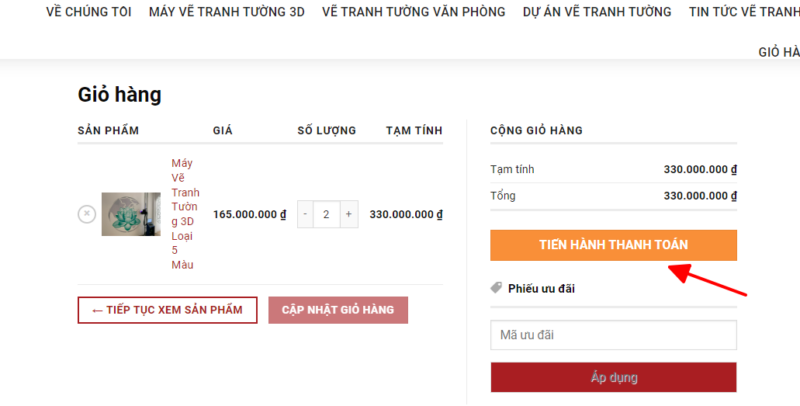Apply coupon with Áp dụng button
The image size is (800, 406).
point(613,377)
